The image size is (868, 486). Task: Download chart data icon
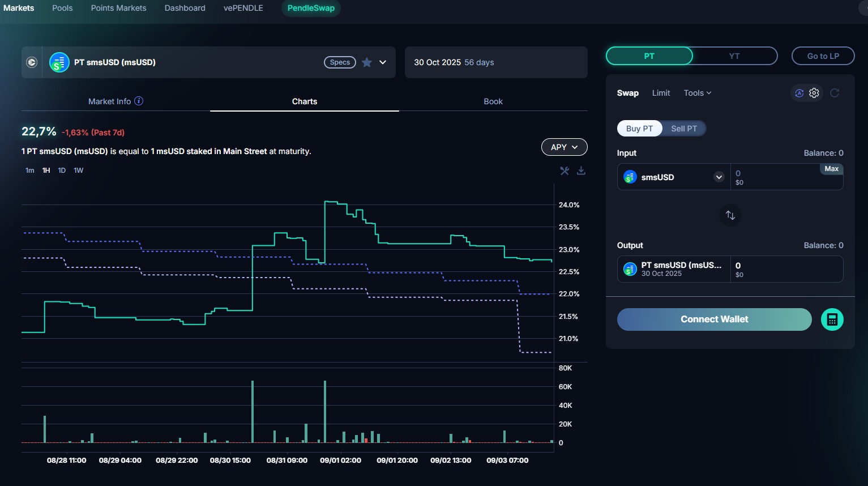581,170
